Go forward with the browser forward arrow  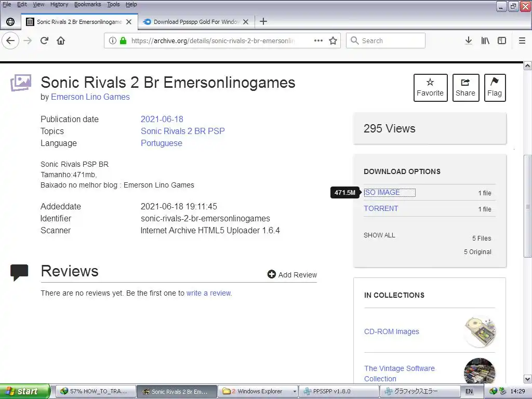[28, 41]
